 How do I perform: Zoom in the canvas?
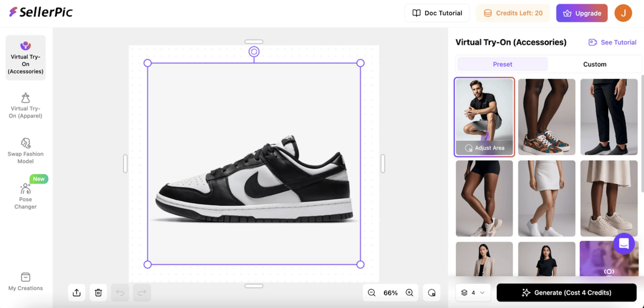pyautogui.click(x=410, y=293)
